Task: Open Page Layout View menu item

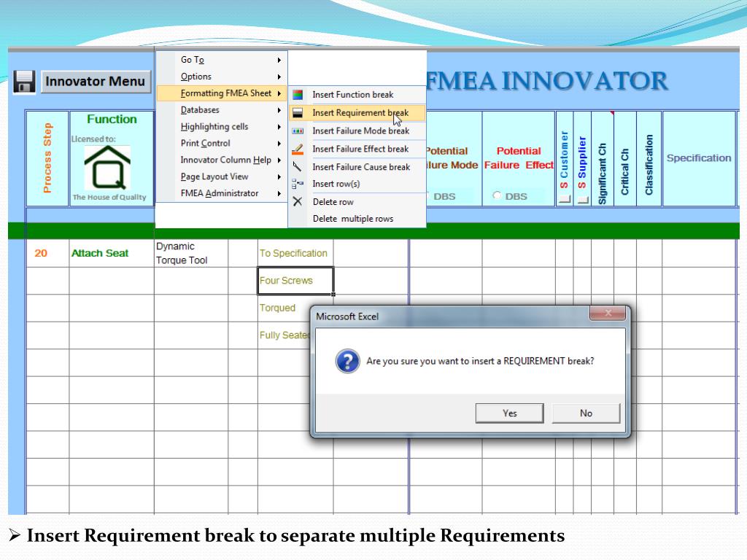Action: tap(222, 176)
